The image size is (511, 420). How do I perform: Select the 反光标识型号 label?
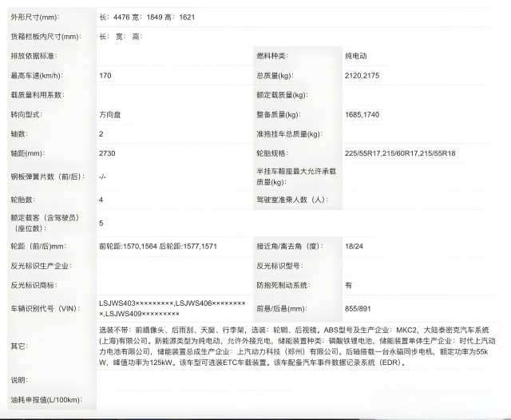click(x=279, y=266)
